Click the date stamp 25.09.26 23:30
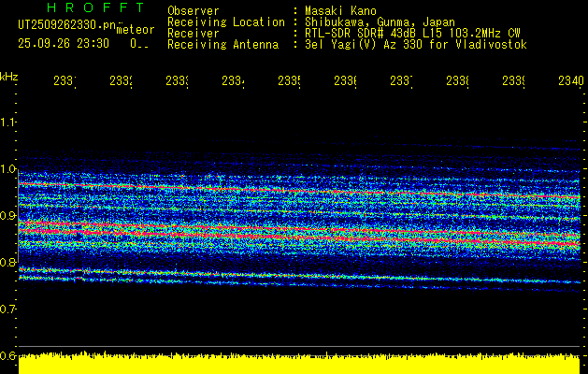 point(64,44)
